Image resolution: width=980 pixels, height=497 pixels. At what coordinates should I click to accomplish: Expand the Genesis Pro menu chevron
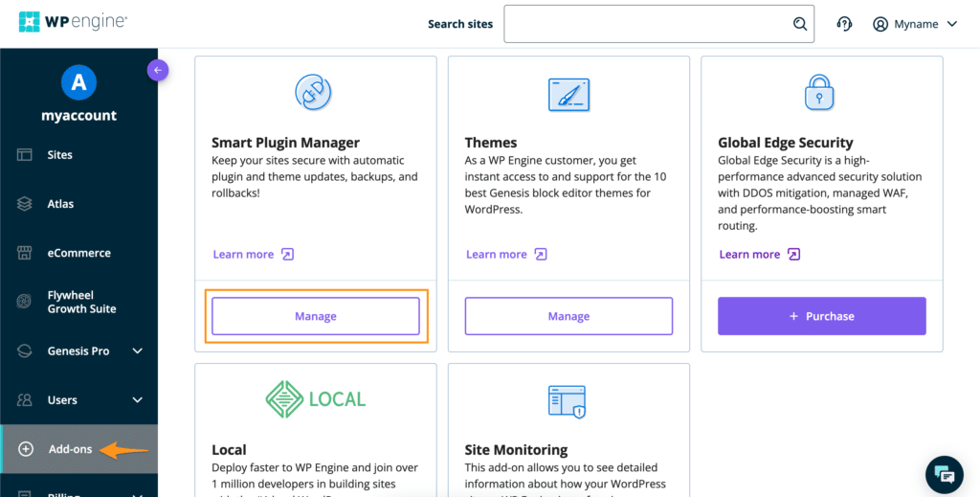pos(137,351)
